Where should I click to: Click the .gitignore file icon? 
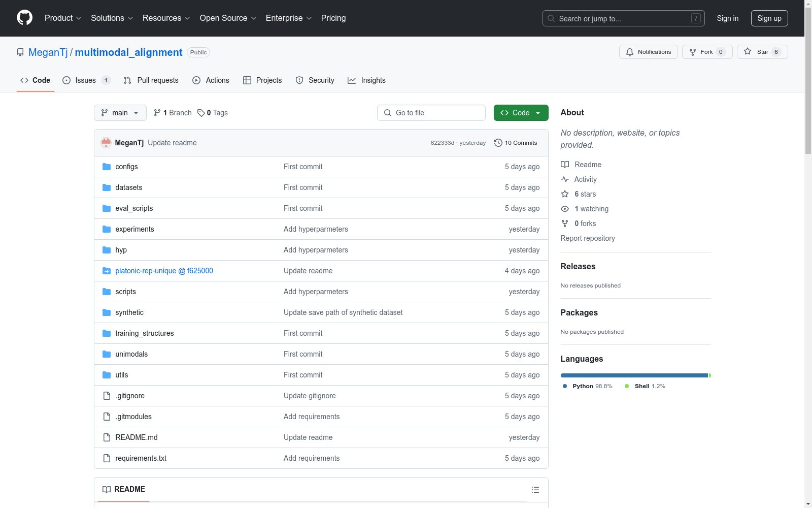tap(107, 396)
